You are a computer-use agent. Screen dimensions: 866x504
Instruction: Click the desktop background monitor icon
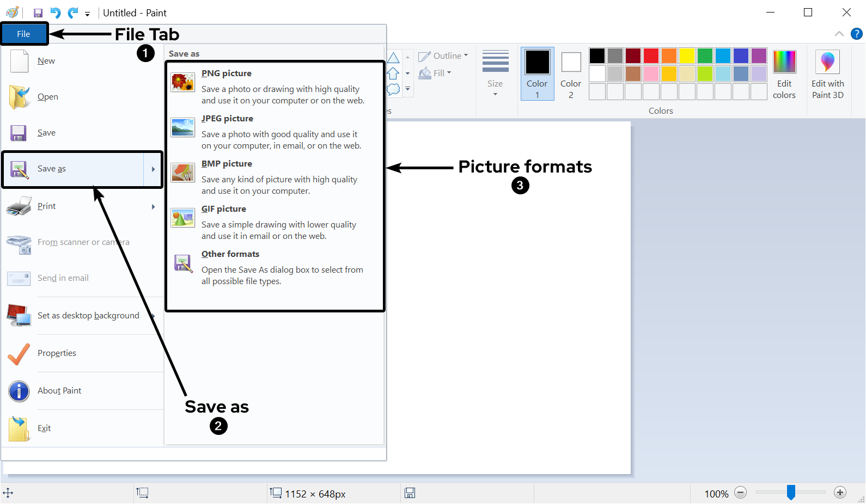click(19, 316)
